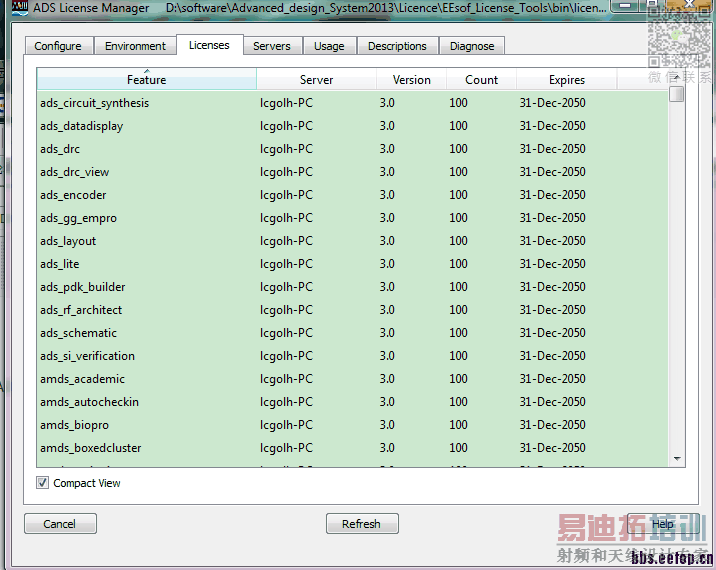Select the amds_biopro feature
Image resolution: width=716 pixels, height=570 pixels.
click(x=74, y=425)
